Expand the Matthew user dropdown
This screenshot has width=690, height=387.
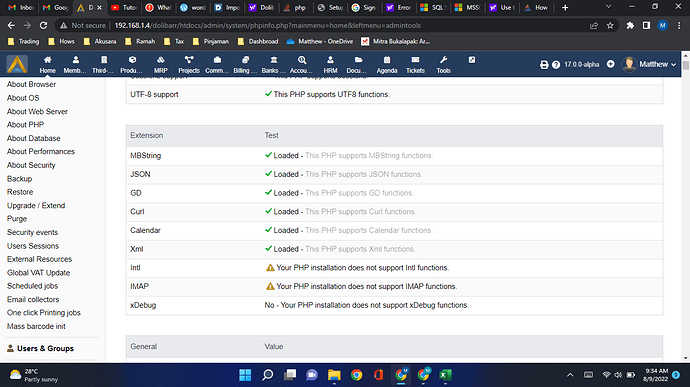[649, 64]
